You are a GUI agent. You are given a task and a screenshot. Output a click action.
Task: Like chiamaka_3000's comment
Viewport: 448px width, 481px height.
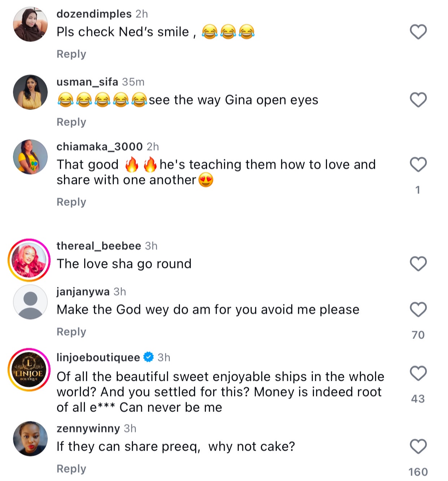[x=418, y=165]
